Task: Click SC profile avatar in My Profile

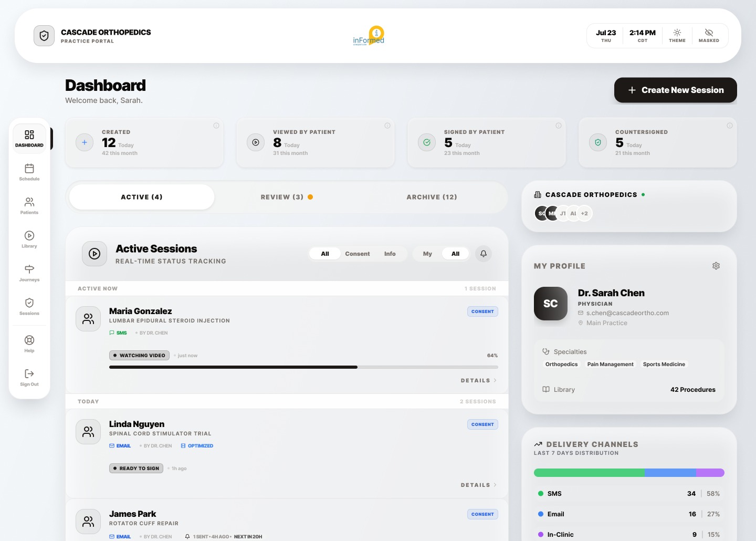Action: click(x=551, y=304)
